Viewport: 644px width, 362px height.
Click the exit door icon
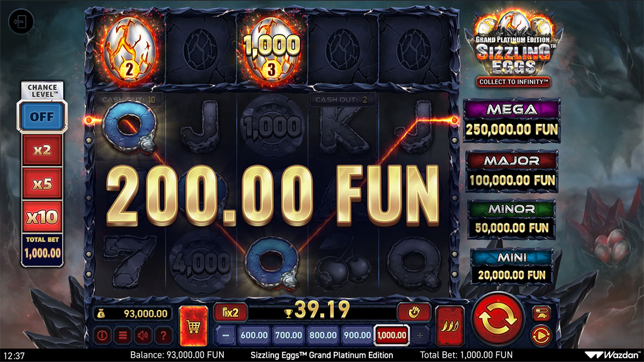pyautogui.click(x=21, y=22)
